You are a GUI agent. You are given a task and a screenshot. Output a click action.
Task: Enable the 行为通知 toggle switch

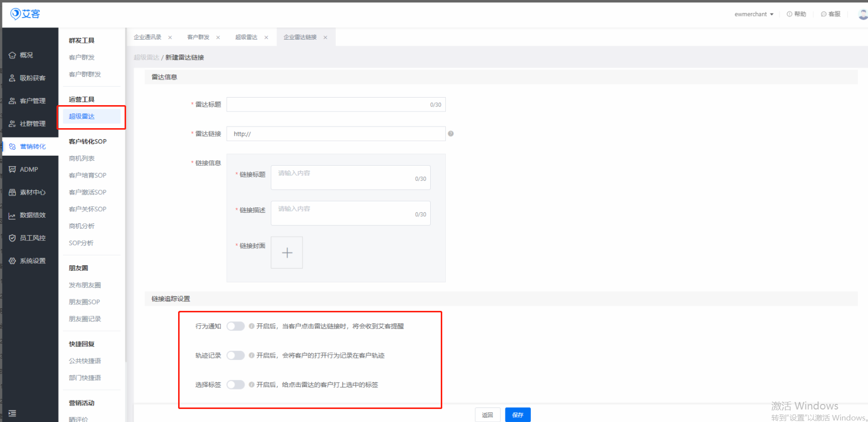pos(235,326)
